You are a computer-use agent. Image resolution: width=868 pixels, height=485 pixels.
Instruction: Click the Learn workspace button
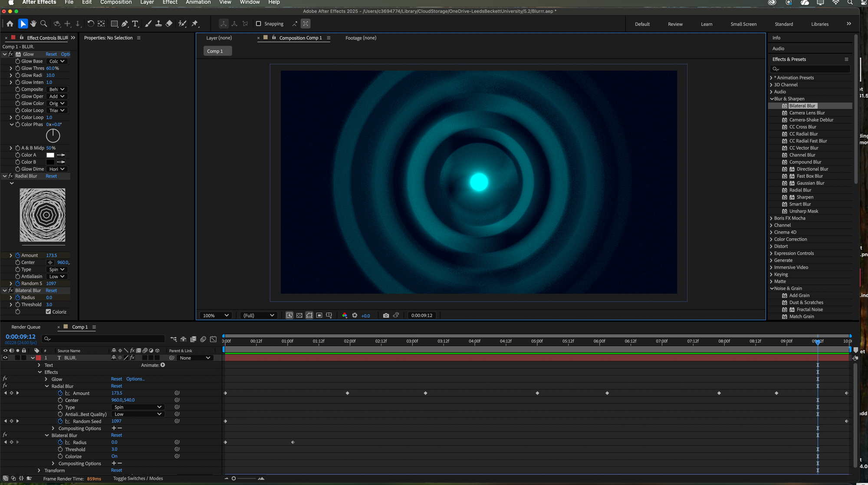click(x=707, y=24)
